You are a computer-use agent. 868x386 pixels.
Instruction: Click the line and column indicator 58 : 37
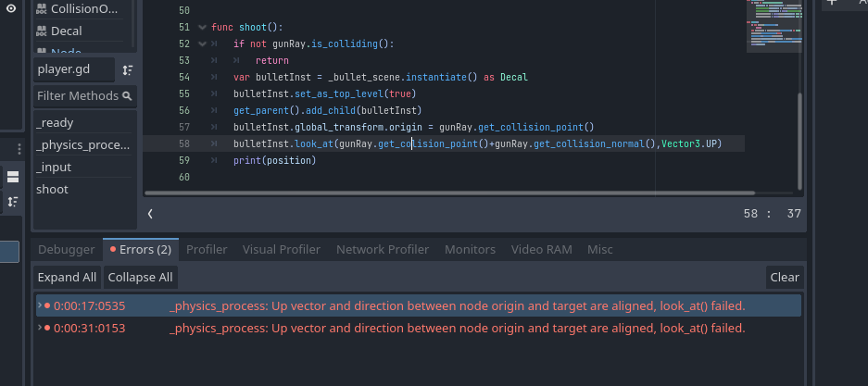pos(773,214)
